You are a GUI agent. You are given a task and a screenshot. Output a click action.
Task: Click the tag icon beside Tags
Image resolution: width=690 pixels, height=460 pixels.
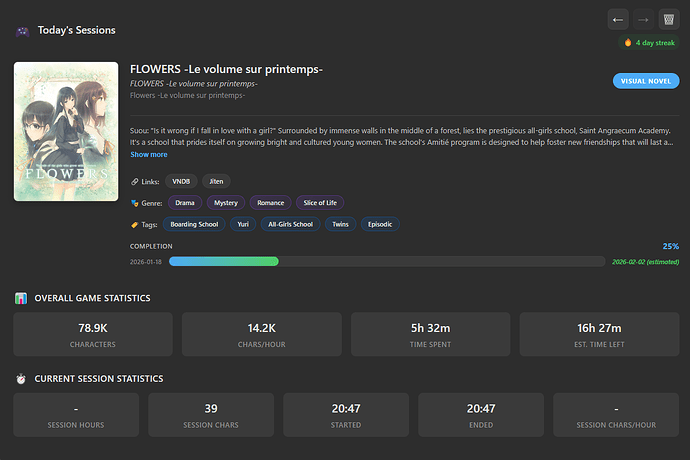(x=135, y=225)
